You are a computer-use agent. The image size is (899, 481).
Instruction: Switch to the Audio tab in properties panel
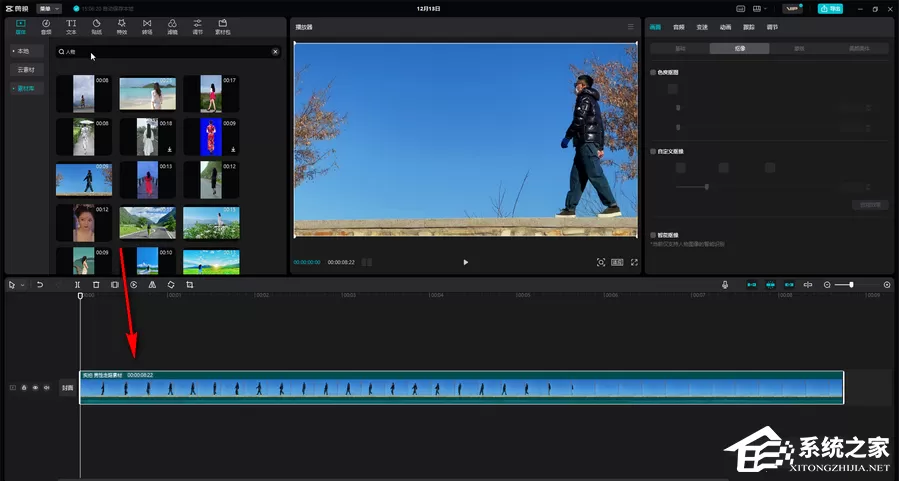tap(678, 27)
